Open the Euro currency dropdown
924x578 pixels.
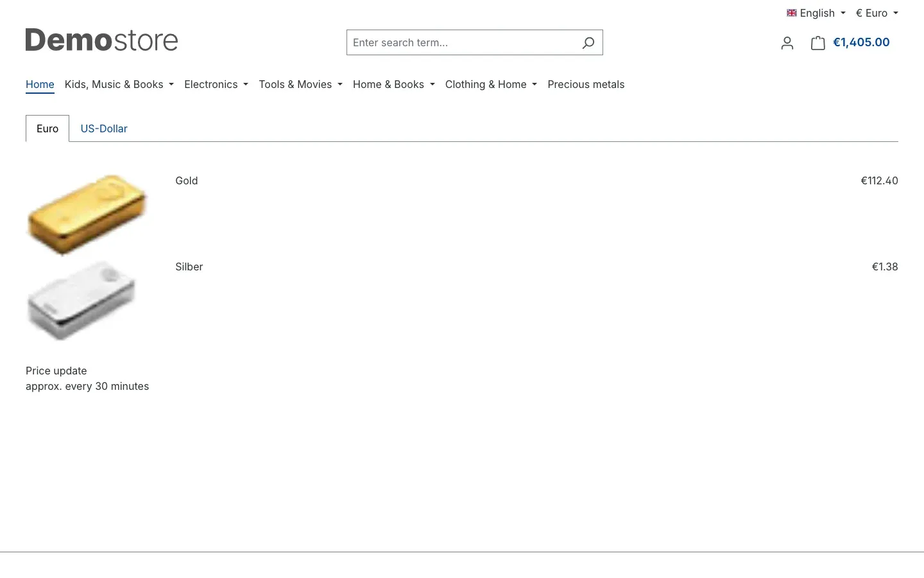click(x=877, y=13)
